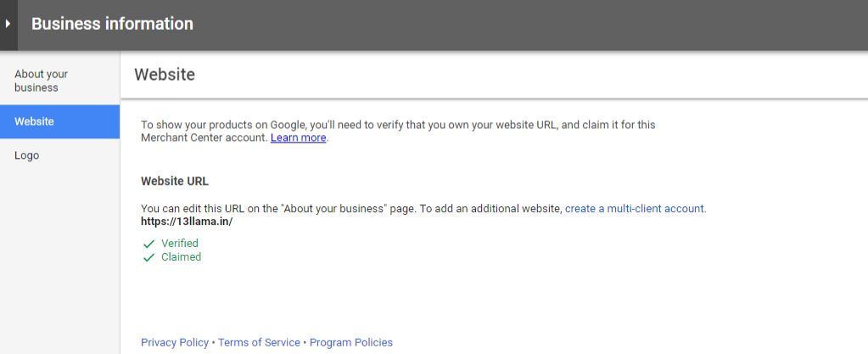Click the Business information header title
868x354 pixels.
click(112, 24)
